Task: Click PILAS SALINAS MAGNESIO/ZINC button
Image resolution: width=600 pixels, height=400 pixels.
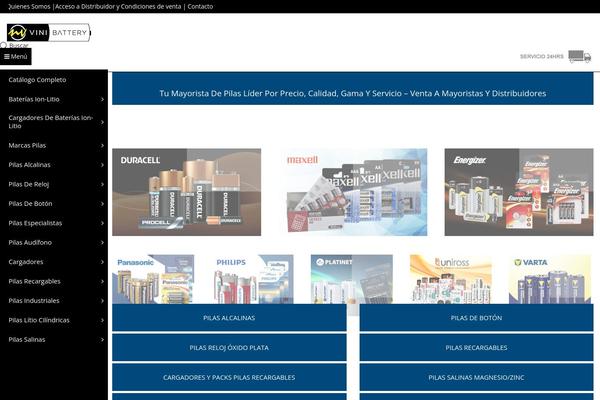Action: click(476, 377)
